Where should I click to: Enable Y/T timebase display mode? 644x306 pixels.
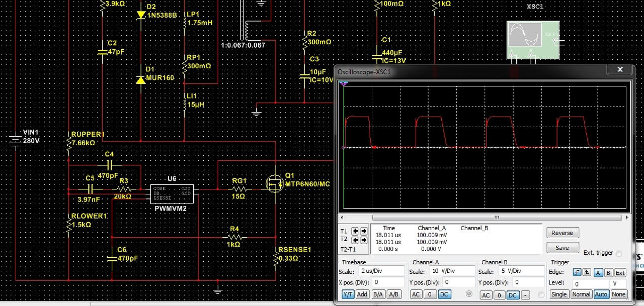pyautogui.click(x=348, y=294)
